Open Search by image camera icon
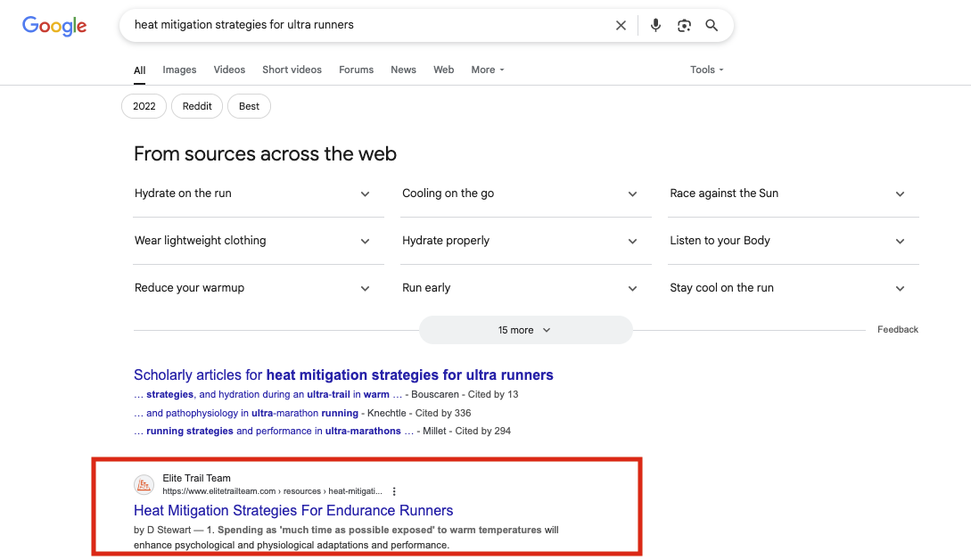The width and height of the screenshot is (971, 560). pos(684,25)
